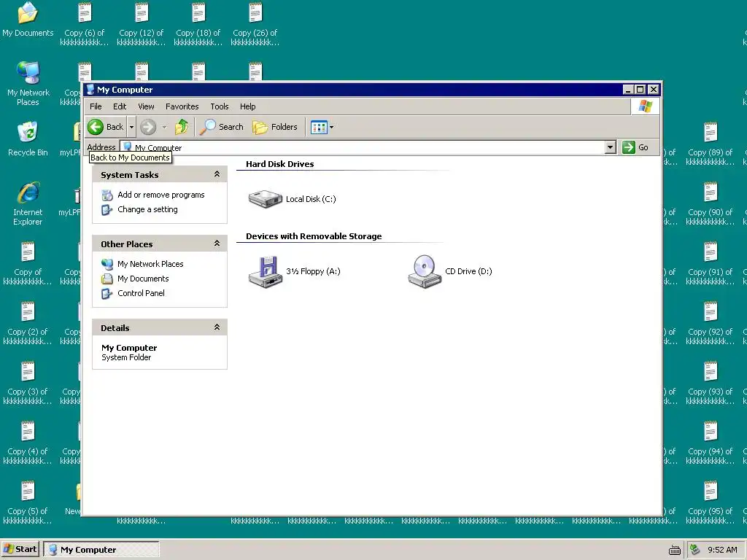Click the green system tray icon beside the clock
The image size is (747, 560).
695,550
